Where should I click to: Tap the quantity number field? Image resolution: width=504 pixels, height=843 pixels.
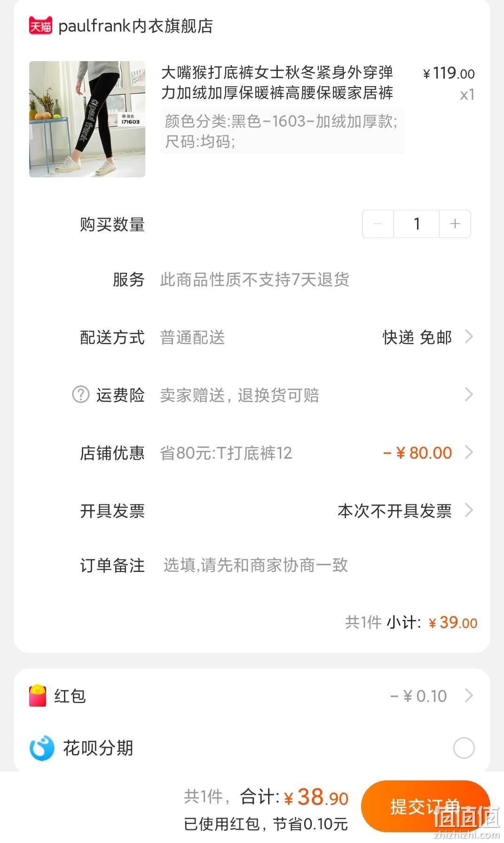(417, 224)
